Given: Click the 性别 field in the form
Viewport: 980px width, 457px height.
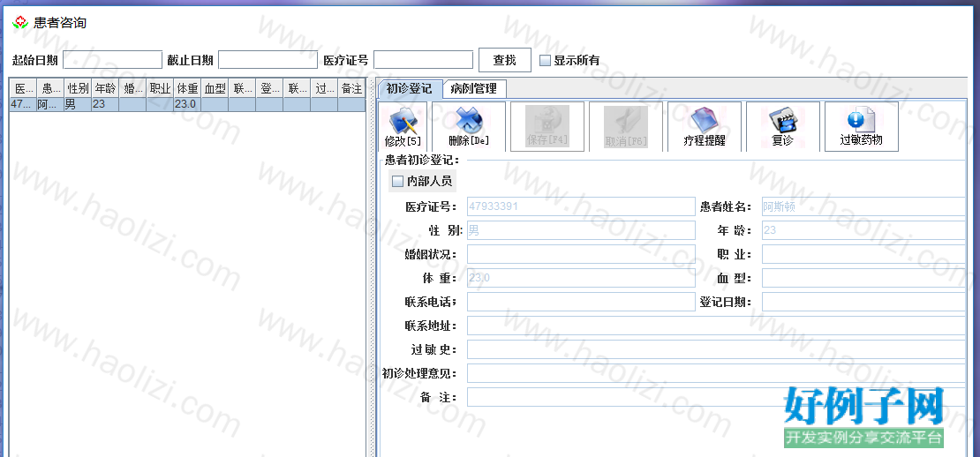Looking at the screenshot, I should tap(581, 230).
